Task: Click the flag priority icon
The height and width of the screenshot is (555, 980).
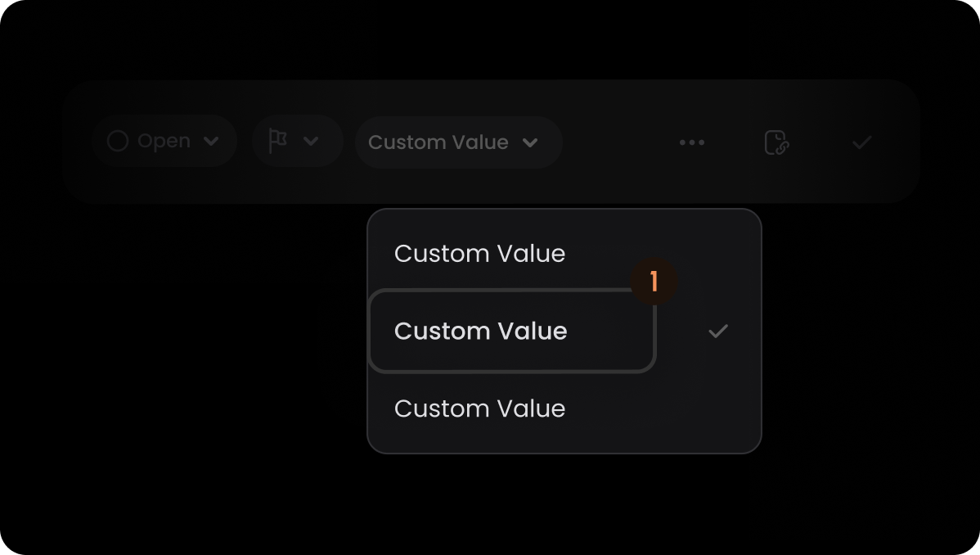Action: 277,141
